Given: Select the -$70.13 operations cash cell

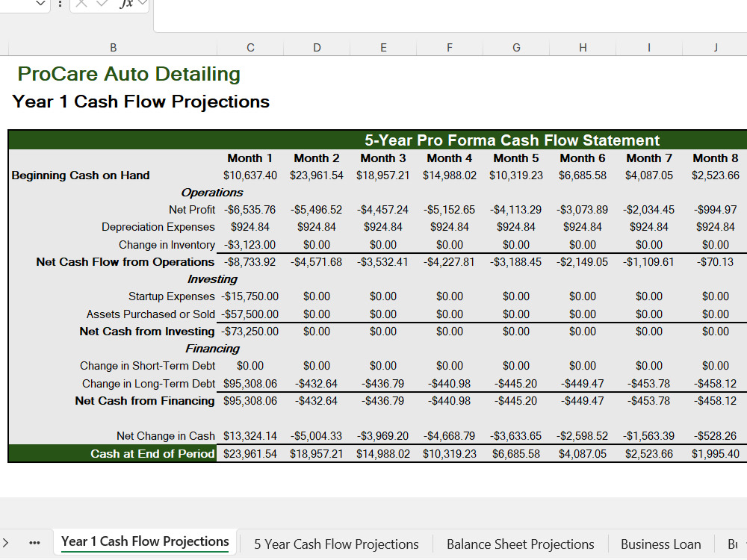Looking at the screenshot, I should pos(716,262).
